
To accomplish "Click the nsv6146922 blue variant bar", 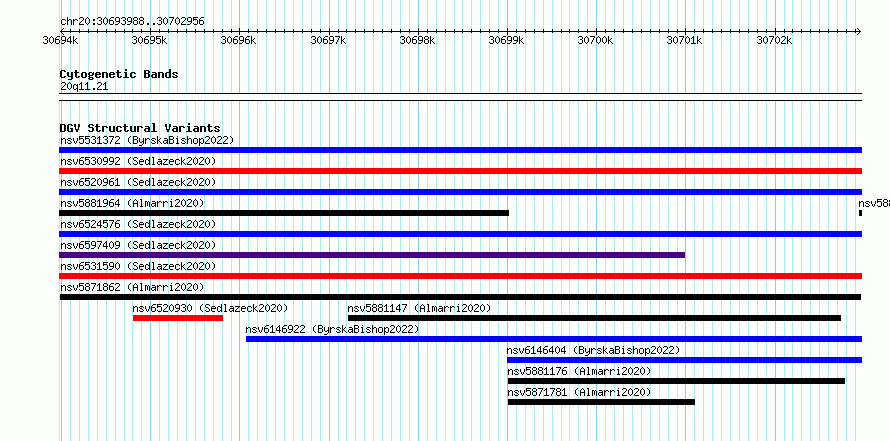I will point(554,339).
